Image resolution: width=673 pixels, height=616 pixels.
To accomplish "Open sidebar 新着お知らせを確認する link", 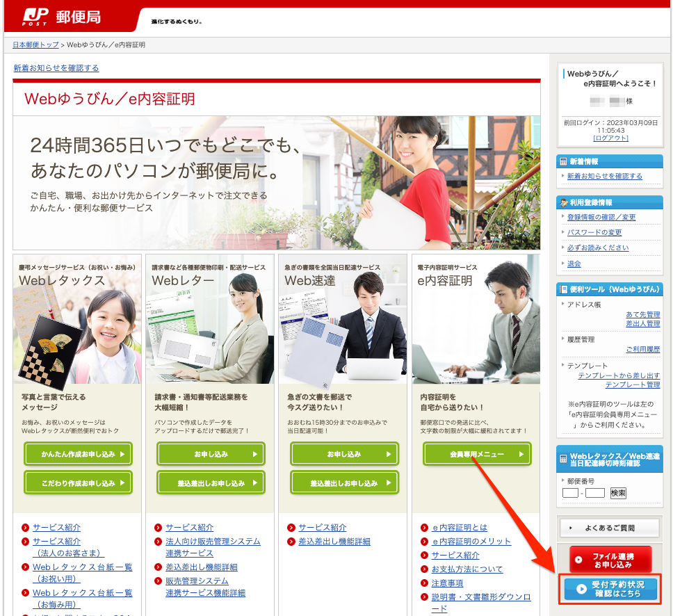I will 604,176.
